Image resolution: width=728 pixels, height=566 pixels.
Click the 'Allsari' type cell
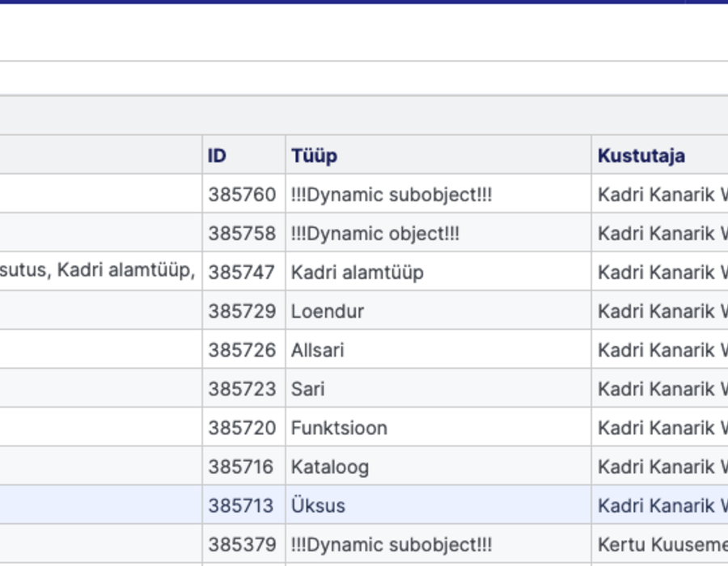tap(438, 350)
